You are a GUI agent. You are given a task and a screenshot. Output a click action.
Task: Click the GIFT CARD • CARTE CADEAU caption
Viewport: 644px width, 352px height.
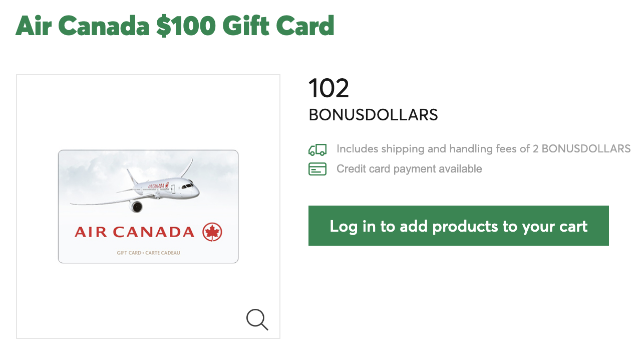[148, 253]
